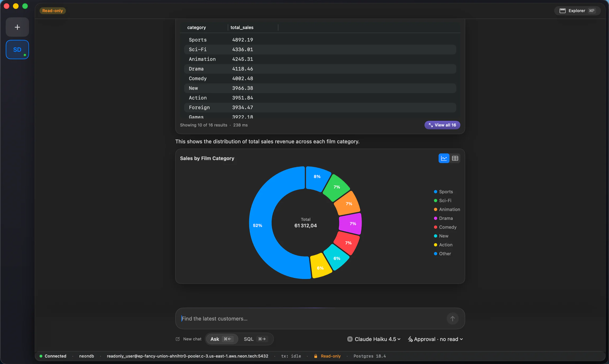Click the tx: idle status
This screenshot has width=609, height=364.
click(x=291, y=356)
